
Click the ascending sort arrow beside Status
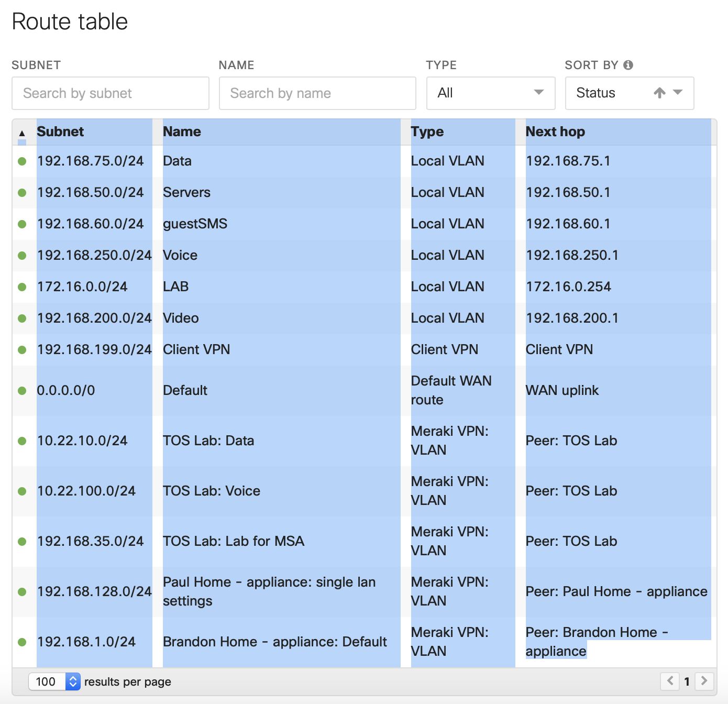(x=658, y=93)
